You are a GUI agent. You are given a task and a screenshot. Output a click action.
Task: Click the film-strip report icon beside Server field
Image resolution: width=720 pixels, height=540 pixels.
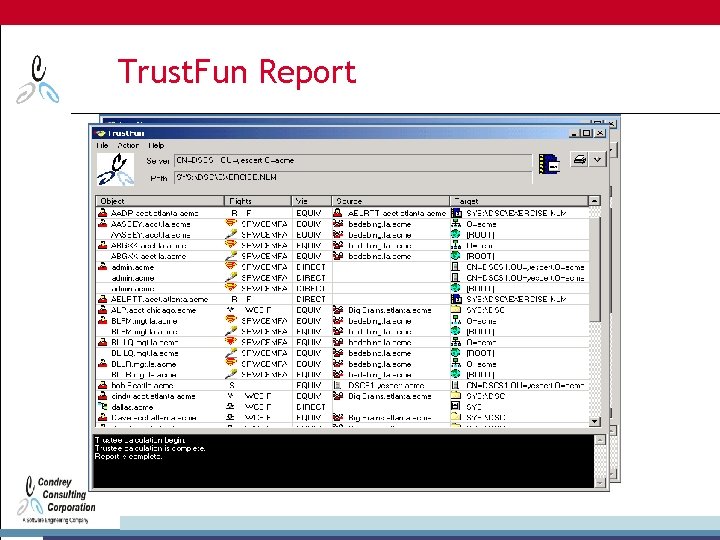click(x=549, y=164)
